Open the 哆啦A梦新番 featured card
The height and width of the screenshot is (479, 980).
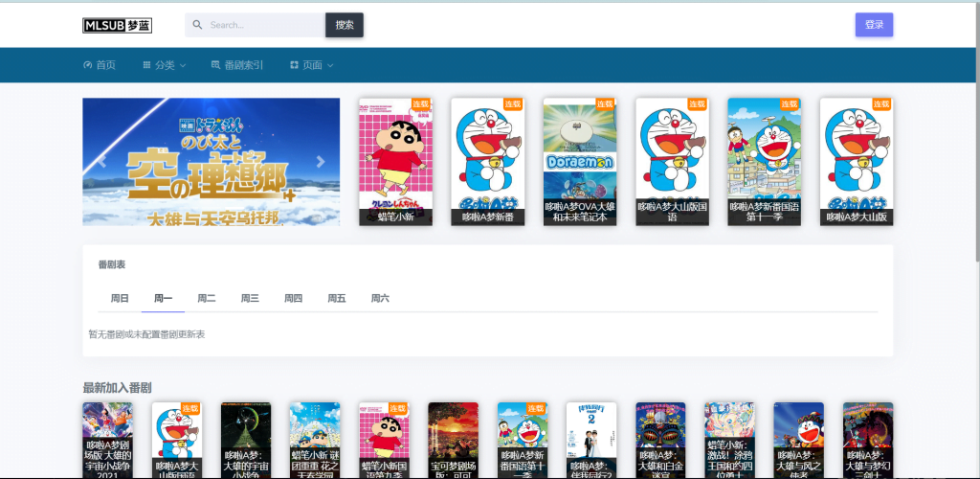[x=487, y=162]
